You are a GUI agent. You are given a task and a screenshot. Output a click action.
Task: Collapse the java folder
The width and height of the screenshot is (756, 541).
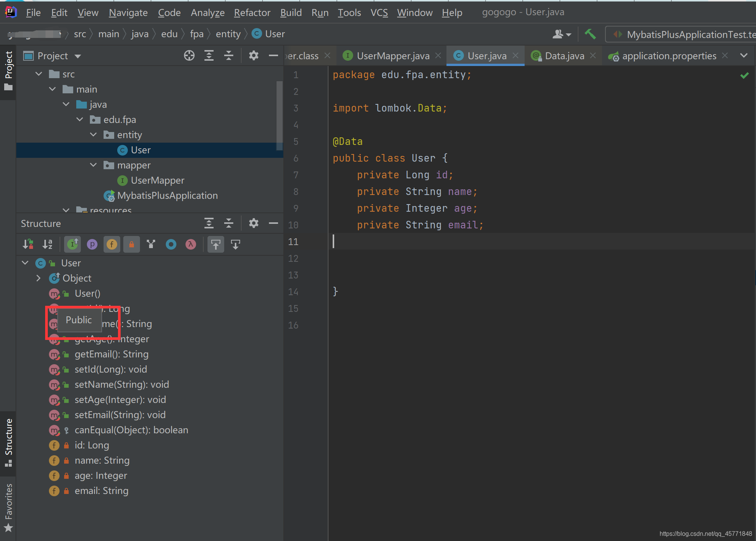[x=66, y=104]
